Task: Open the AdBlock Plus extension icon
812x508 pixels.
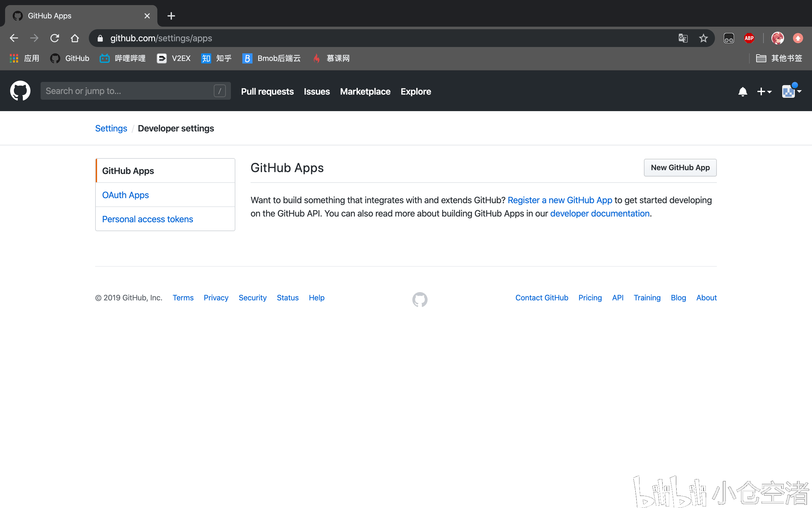Action: [749, 38]
